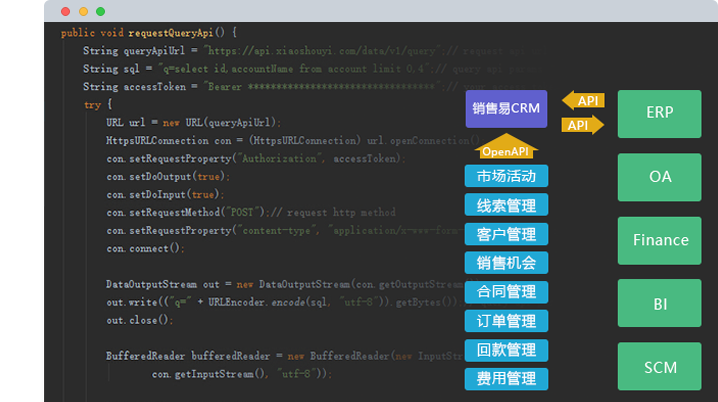Screen dimensions: 718x402
Task: Click the green OA system box
Action: [x=660, y=177]
